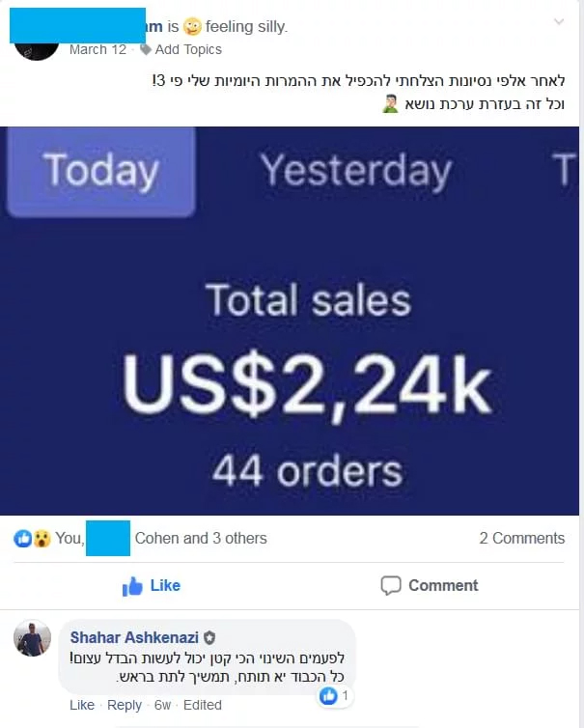Click the Comment speech bubble button

(x=429, y=585)
